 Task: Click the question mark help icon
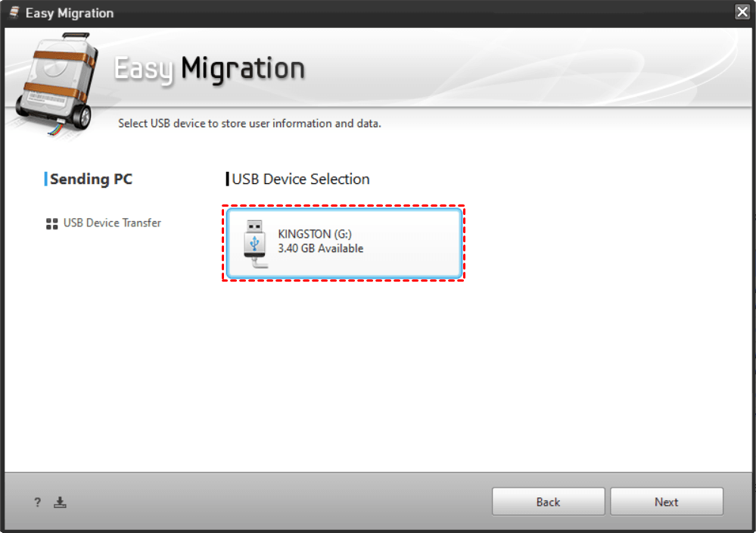pyautogui.click(x=38, y=502)
